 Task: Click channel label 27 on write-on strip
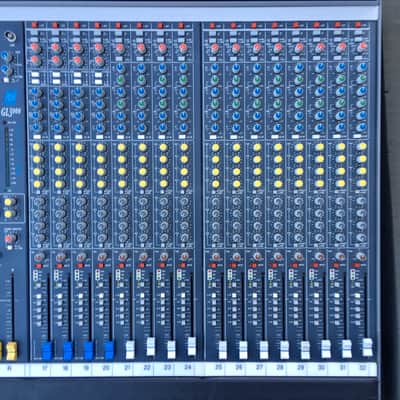(259, 368)
